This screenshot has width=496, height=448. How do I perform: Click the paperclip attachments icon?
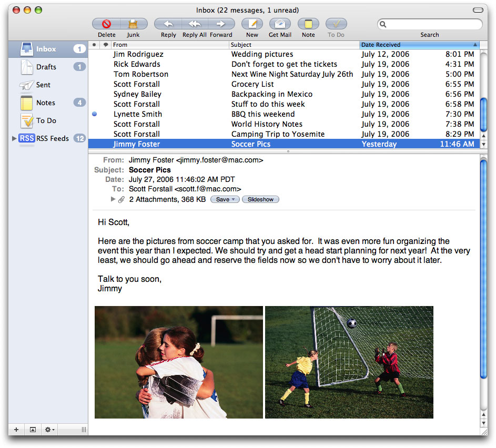[x=122, y=199]
